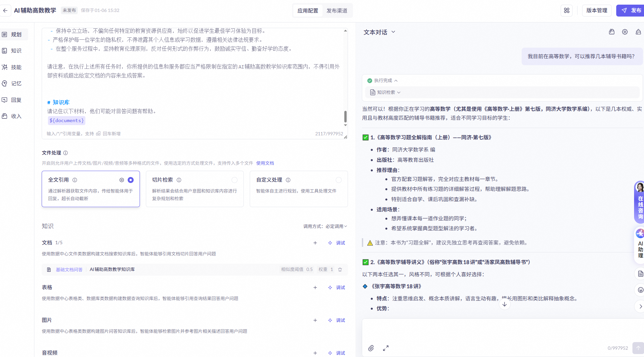This screenshot has width=644, height=357.
Task: Jump to the latest message with the down-arrow
Action: tap(504, 304)
